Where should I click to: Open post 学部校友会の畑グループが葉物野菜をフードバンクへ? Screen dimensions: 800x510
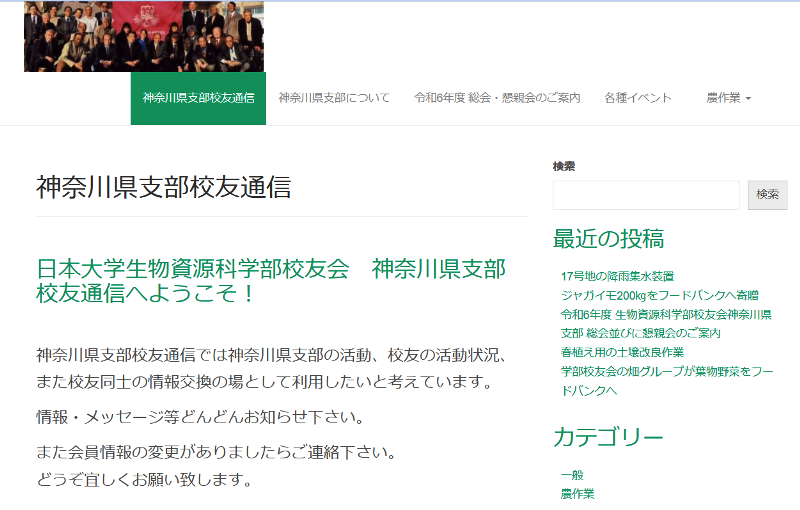tap(667, 381)
